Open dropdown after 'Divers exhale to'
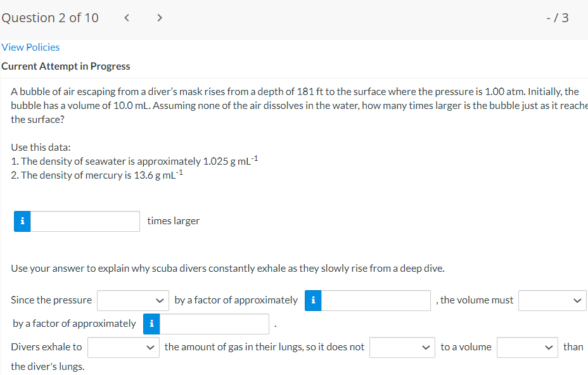 point(124,347)
